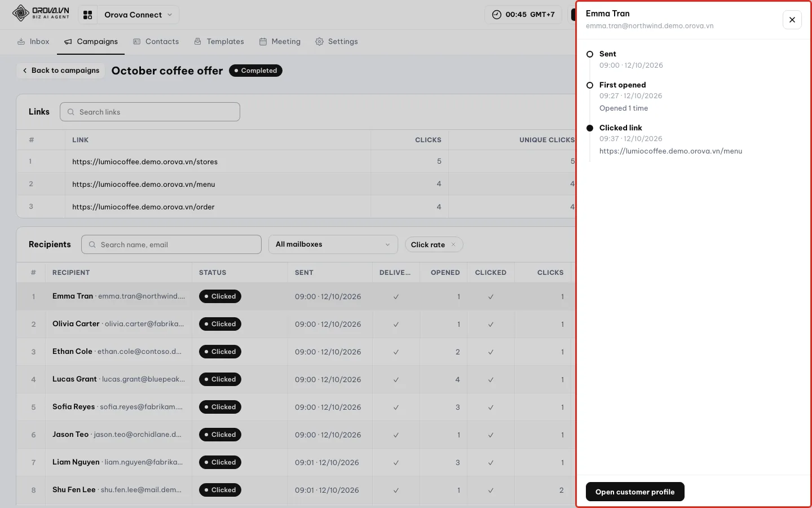Click the Open customer profile button
812x508 pixels.
coord(635,492)
